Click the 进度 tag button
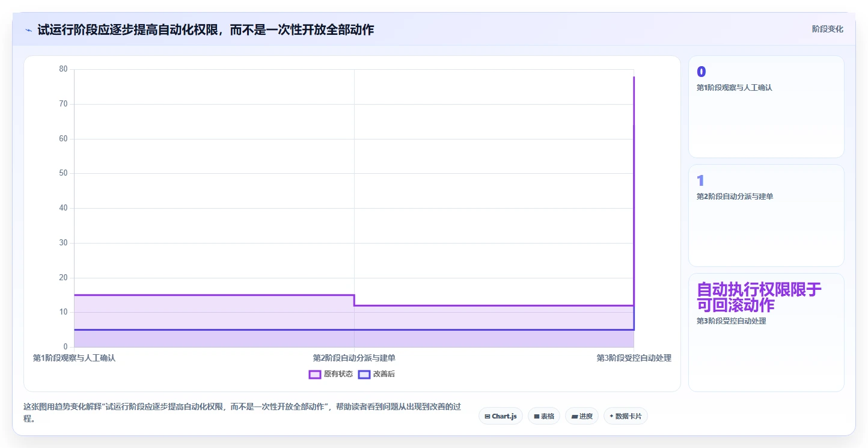 [x=582, y=416]
